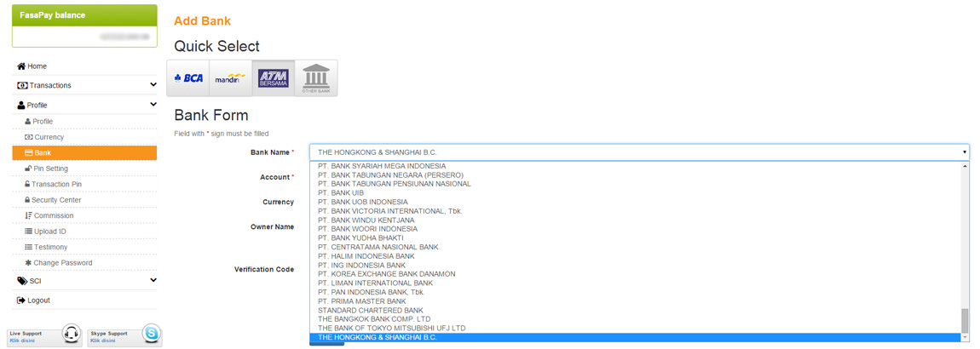Viewport: 980px width, 349px height.
Task: Select PT. PAN INDONESIA BANK, Tbk.
Action: (635, 292)
